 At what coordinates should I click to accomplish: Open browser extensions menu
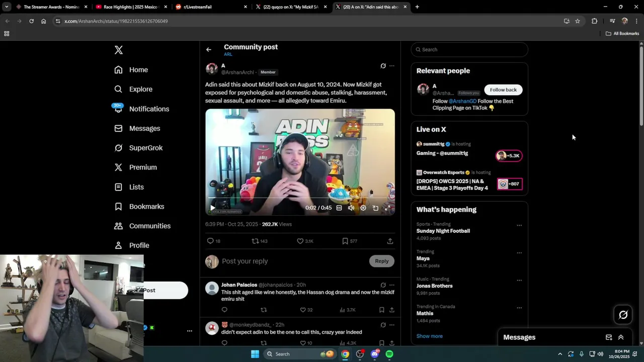(595, 21)
